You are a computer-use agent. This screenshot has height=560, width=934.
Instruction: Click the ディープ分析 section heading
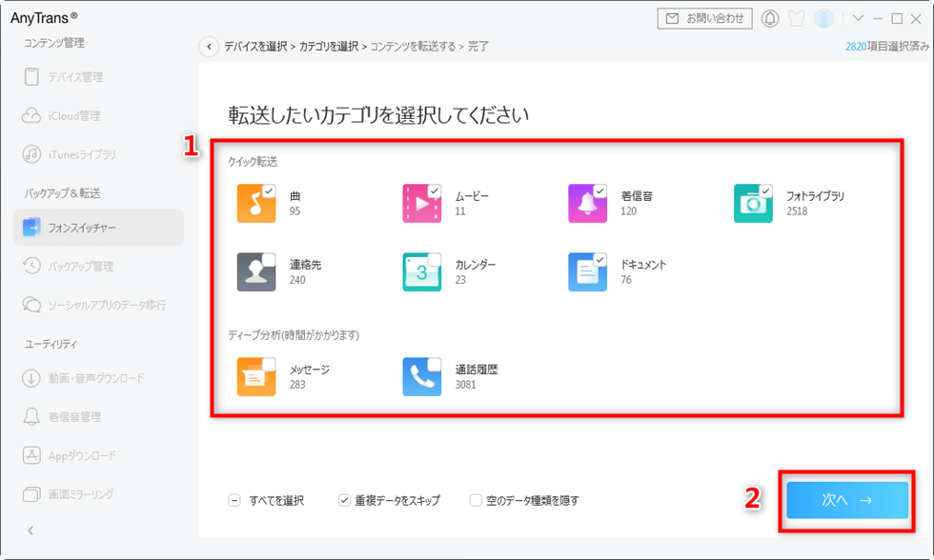[294, 335]
